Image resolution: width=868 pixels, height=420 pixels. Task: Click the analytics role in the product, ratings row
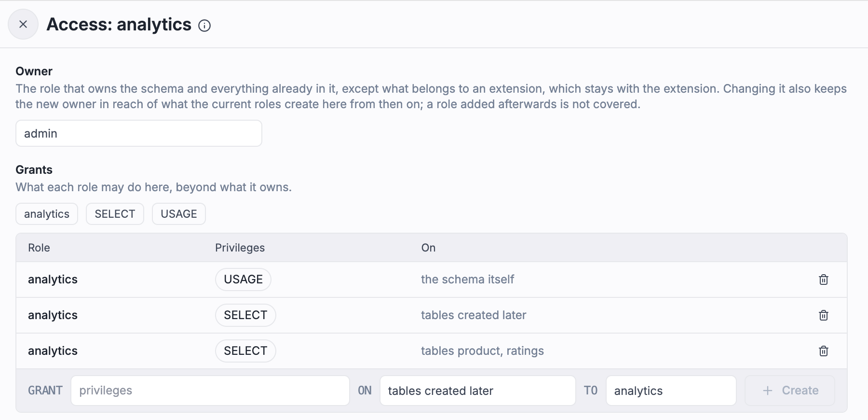[53, 351]
